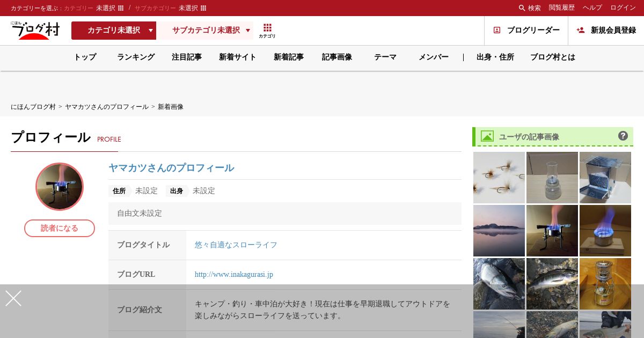The width and height of the screenshot is (644, 338).
Task: Open the 新着サイト menu item
Action: 238,57
